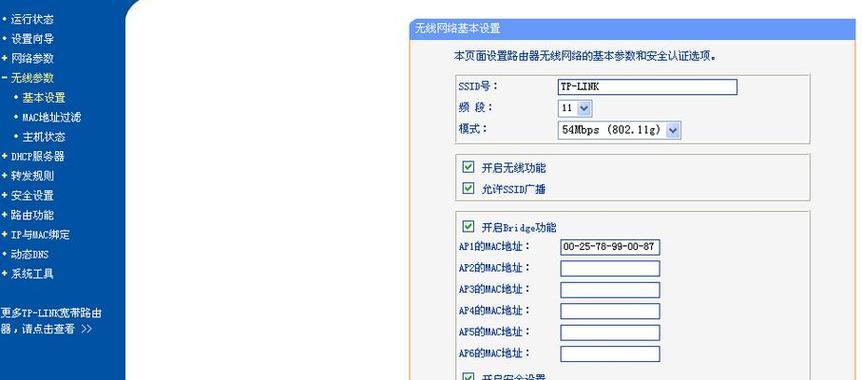Collapse 无线参数 menu
This screenshot has height=380, width=862.
(x=32, y=78)
